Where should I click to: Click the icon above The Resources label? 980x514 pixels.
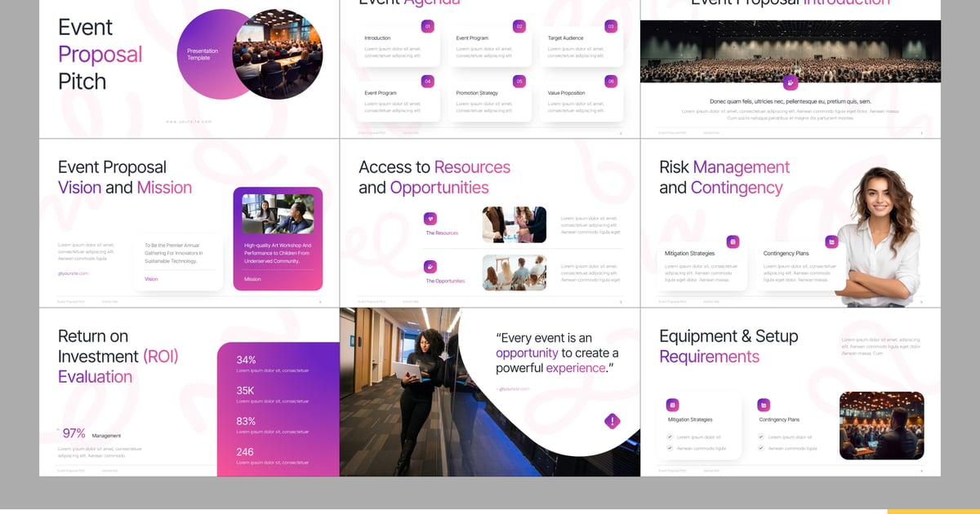coord(430,218)
